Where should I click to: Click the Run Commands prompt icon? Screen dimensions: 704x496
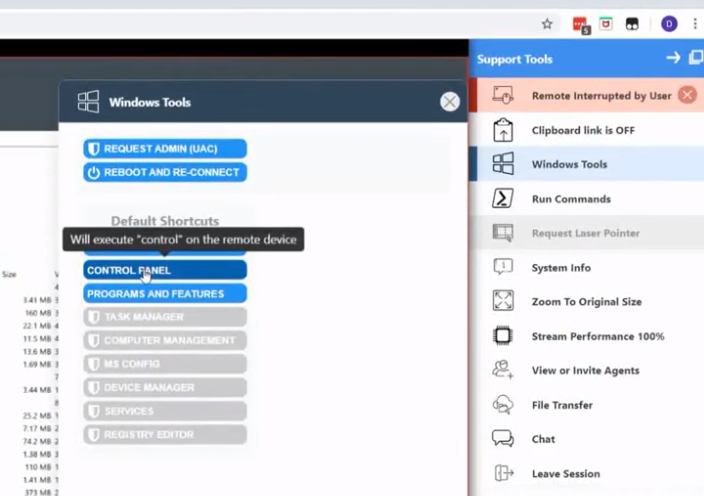tap(503, 198)
